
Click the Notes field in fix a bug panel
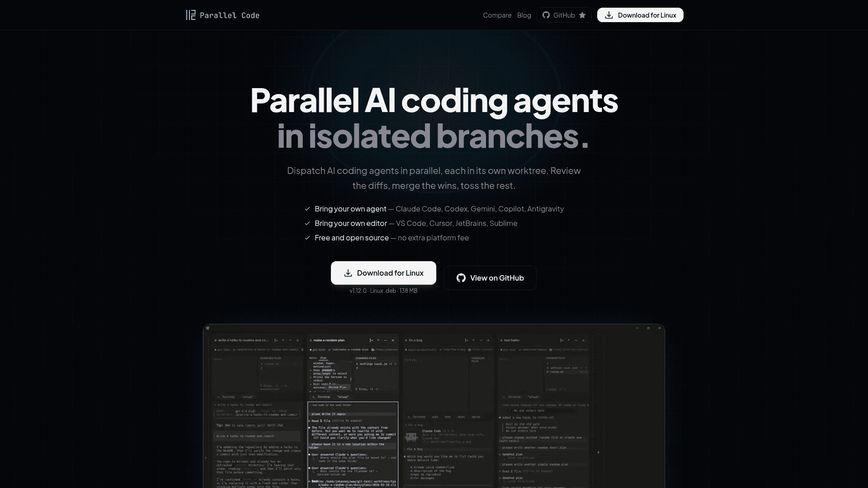click(435, 383)
